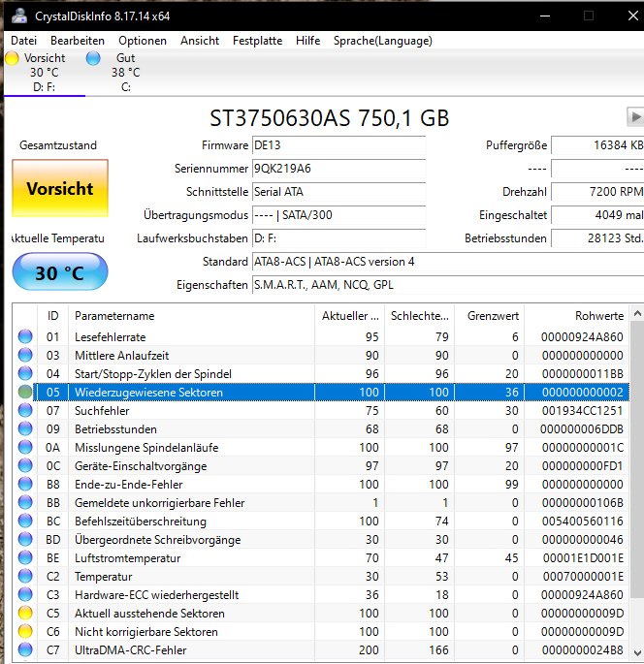
Task: Click status orb for Mittlere Anlaufzeit row
Action: [x=25, y=355]
